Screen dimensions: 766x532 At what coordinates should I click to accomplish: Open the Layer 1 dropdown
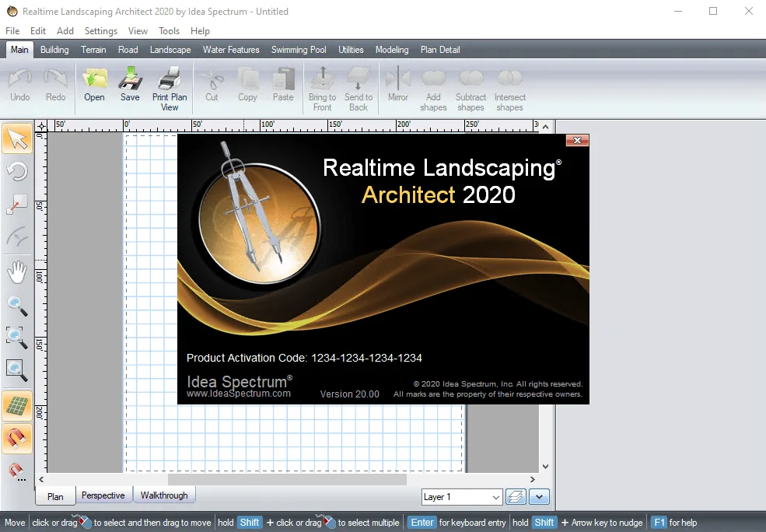pyautogui.click(x=462, y=497)
